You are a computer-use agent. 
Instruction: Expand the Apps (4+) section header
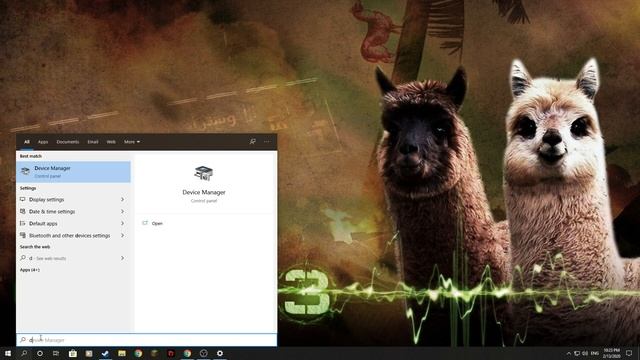tap(30, 270)
